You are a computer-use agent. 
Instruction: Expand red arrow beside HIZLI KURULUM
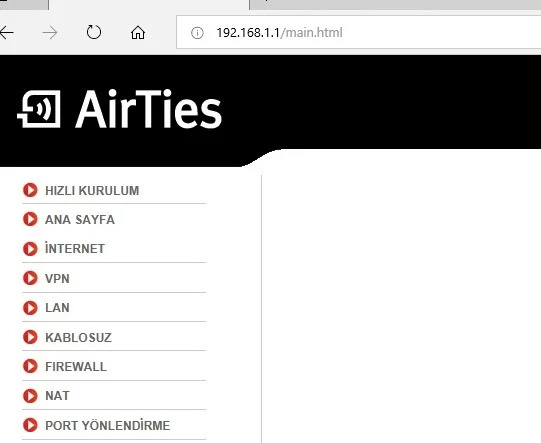click(30, 190)
